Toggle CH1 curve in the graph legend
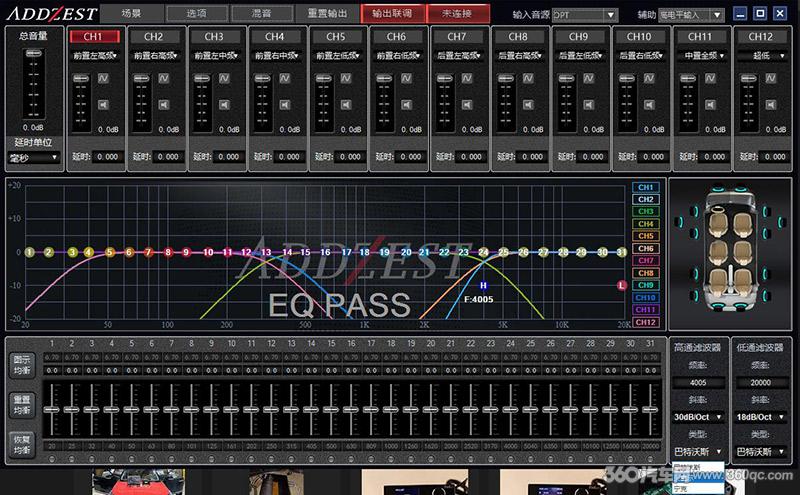800x495 pixels. pyautogui.click(x=645, y=187)
